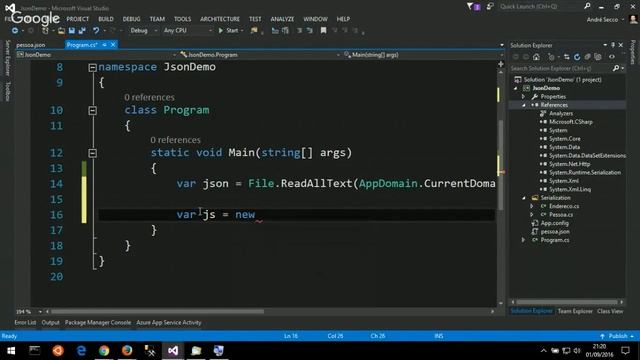
Task: Toggle Auto Hide pin on Solution Explorer
Action: click(613, 45)
